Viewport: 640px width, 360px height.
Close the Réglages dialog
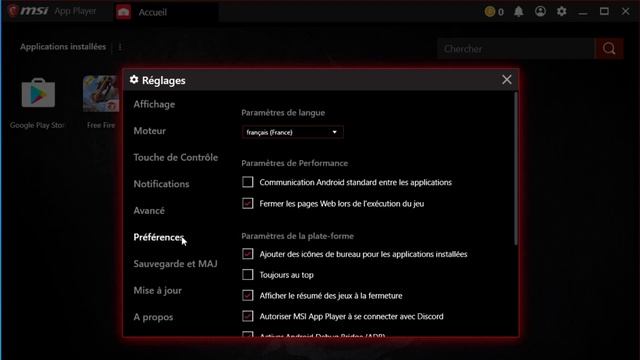pyautogui.click(x=507, y=80)
